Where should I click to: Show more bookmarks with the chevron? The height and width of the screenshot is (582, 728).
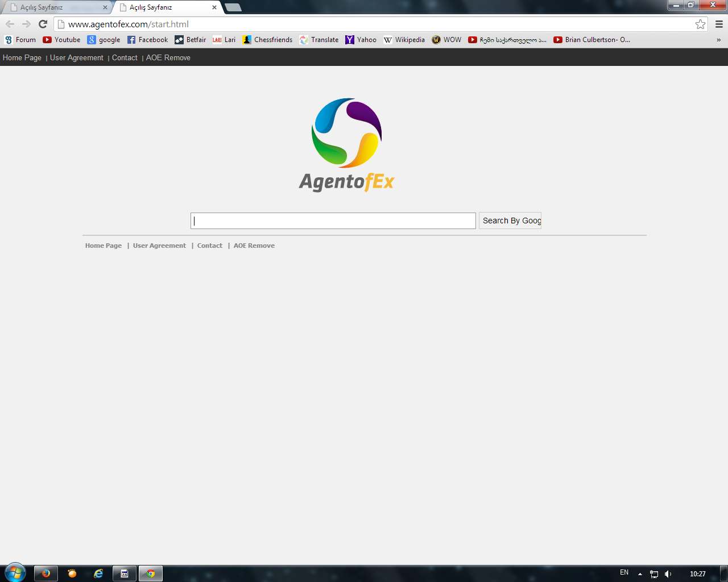pyautogui.click(x=718, y=40)
